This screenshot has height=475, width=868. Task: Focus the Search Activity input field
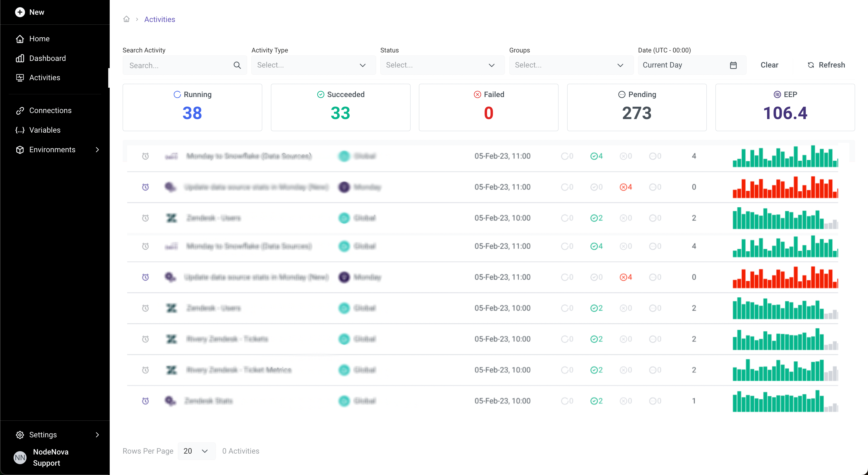[x=185, y=65]
